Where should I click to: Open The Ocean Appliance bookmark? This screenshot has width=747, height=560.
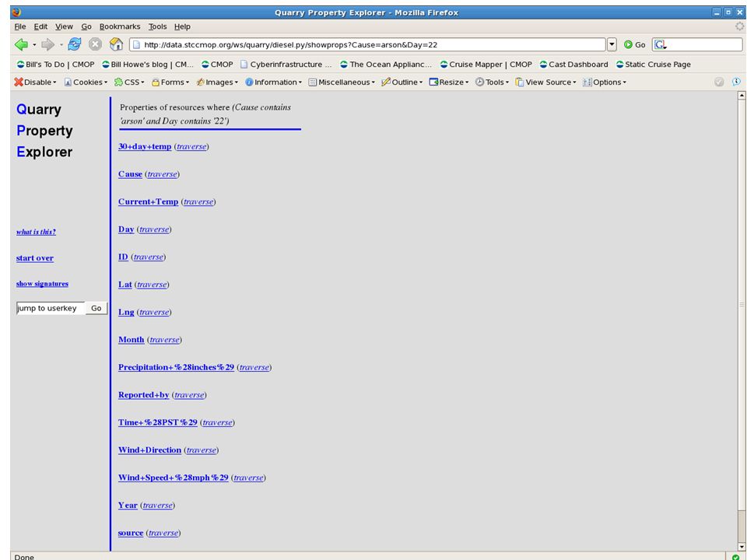click(x=386, y=65)
